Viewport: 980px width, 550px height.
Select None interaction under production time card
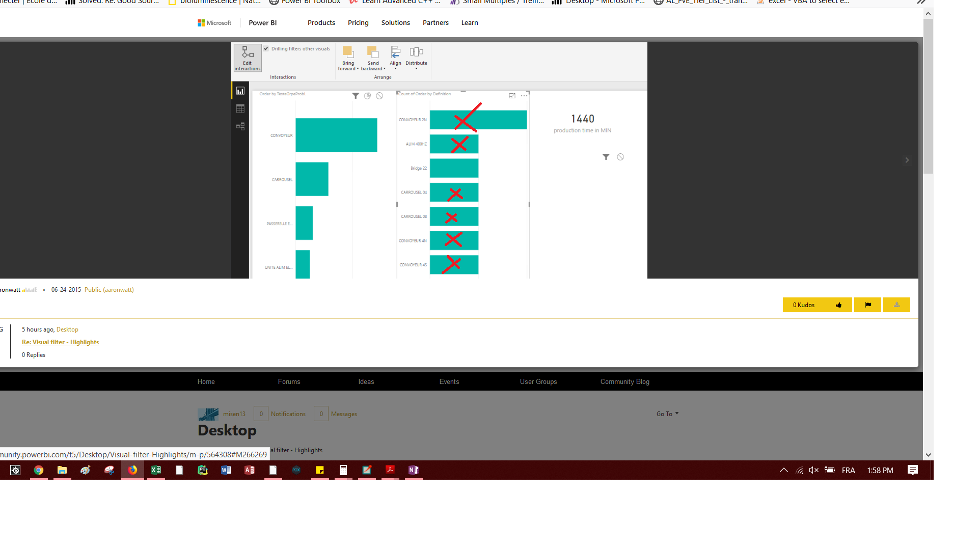coord(620,157)
